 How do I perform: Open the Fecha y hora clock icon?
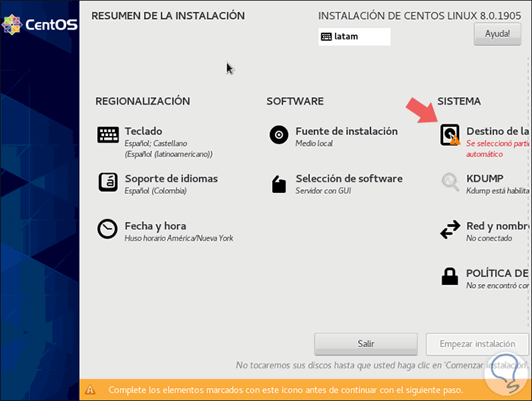coord(108,229)
